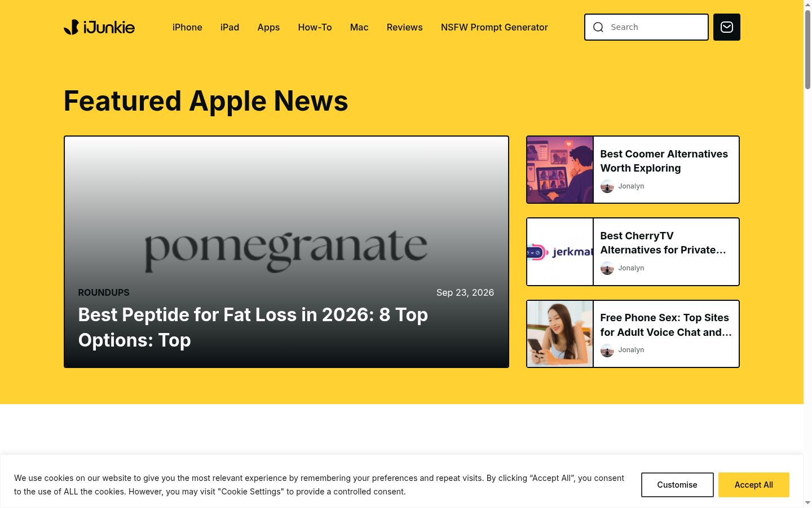Image resolution: width=812 pixels, height=508 pixels.
Task: Click Jonalyn's avatar under Free Phone Sex article
Action: click(x=607, y=350)
